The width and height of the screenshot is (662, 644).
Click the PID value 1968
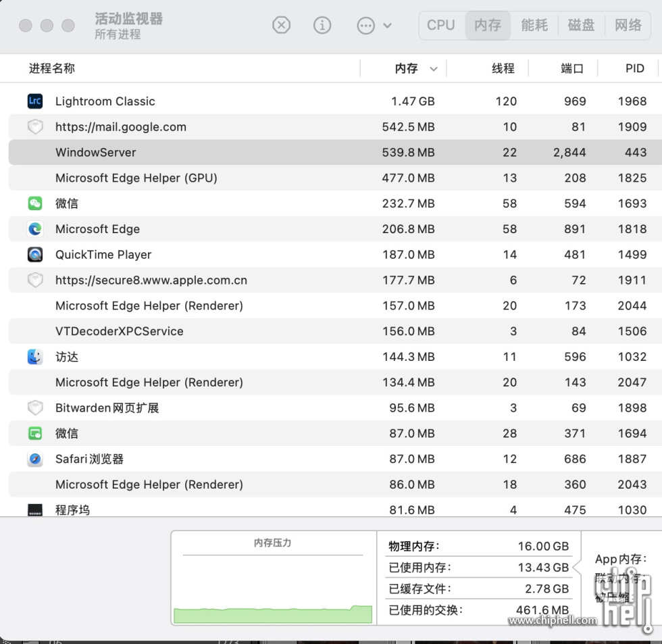tap(632, 101)
